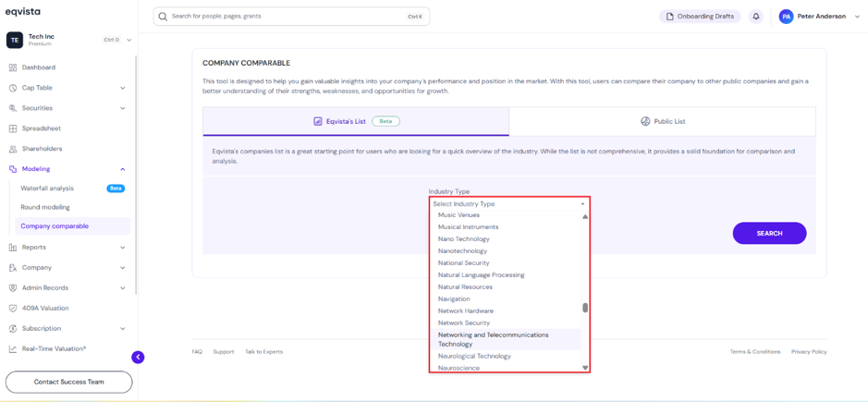This screenshot has height=402, width=868.
Task: Click the TE company badge
Action: coord(15,40)
